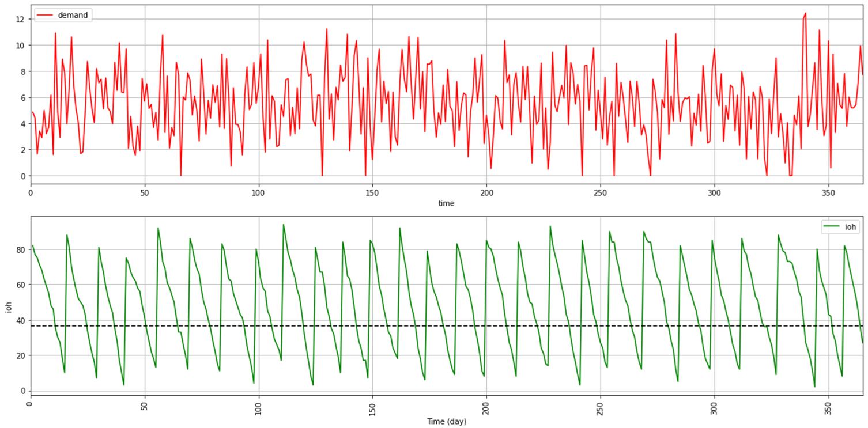Image resolution: width=868 pixels, height=428 pixels.
Task: Click the "demand" legend label
Action: (73, 16)
